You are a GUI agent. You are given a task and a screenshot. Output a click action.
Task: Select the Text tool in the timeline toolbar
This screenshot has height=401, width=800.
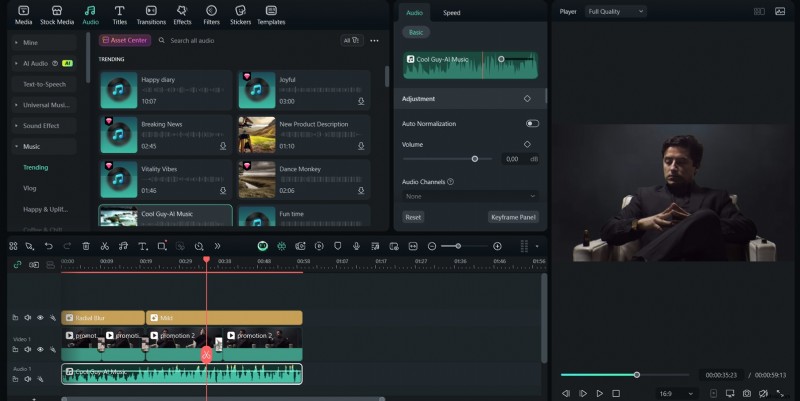[142, 246]
